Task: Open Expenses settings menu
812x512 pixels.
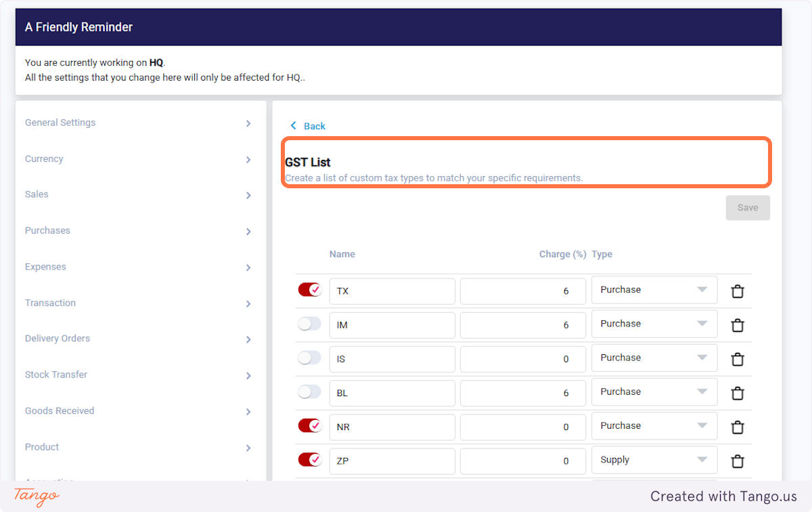Action: click(x=139, y=267)
